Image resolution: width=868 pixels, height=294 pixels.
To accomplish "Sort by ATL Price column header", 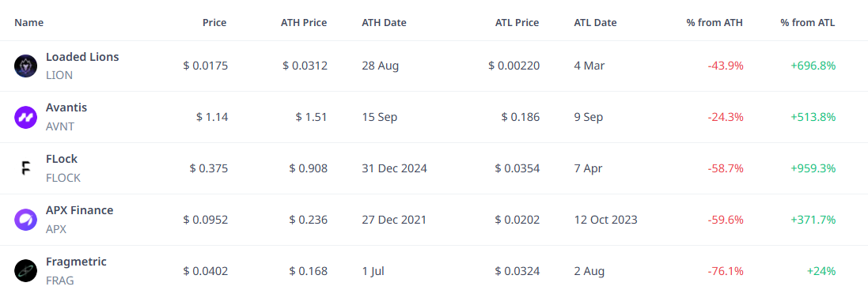I will (517, 23).
